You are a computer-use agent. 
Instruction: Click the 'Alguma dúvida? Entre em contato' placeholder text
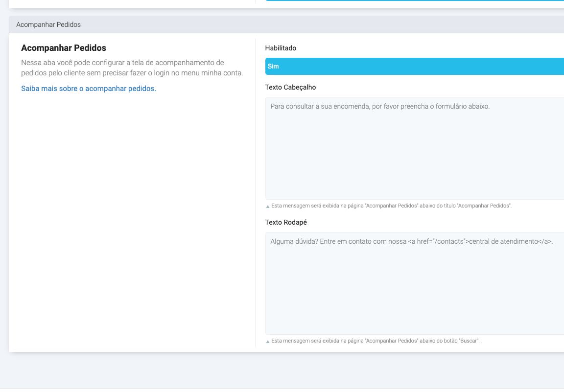tap(411, 241)
